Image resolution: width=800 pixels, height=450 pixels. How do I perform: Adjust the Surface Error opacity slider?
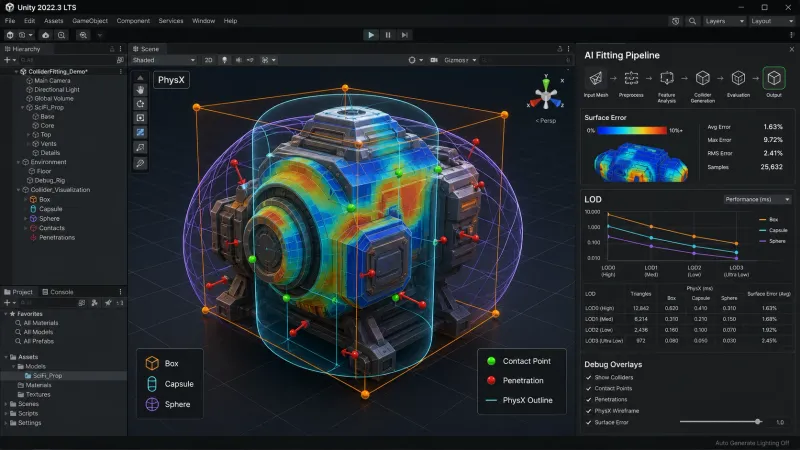[720, 422]
